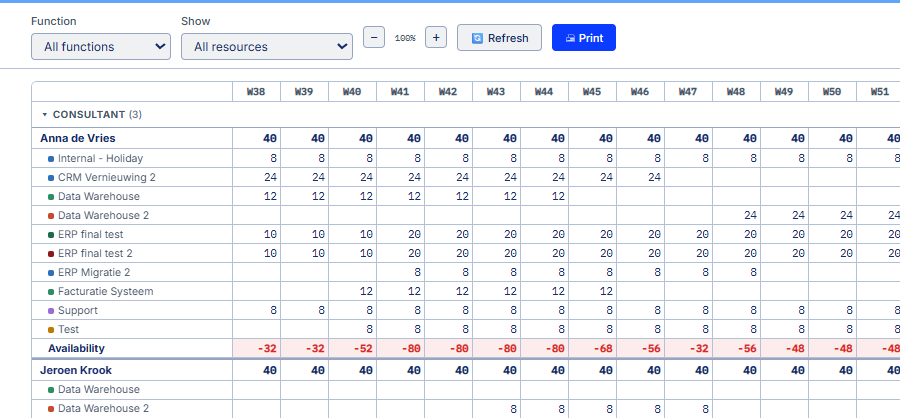The height and width of the screenshot is (418, 900).
Task: Click the blue marker for ERP Migratie 2
Action: pos(51,273)
